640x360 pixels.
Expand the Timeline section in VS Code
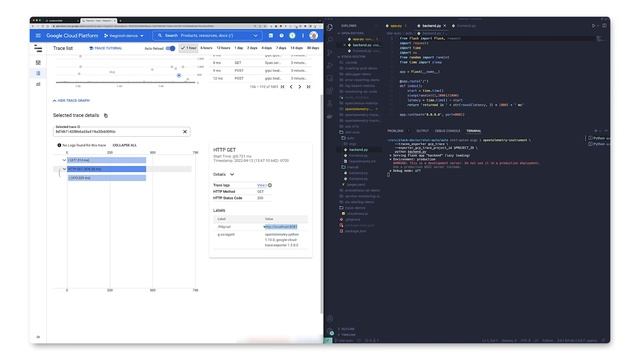click(348, 335)
